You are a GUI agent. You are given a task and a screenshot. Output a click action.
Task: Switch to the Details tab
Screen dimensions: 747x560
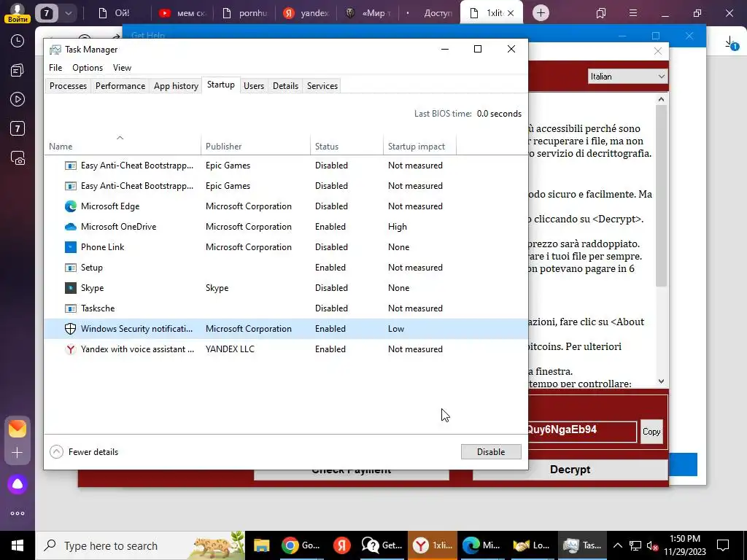tap(285, 86)
